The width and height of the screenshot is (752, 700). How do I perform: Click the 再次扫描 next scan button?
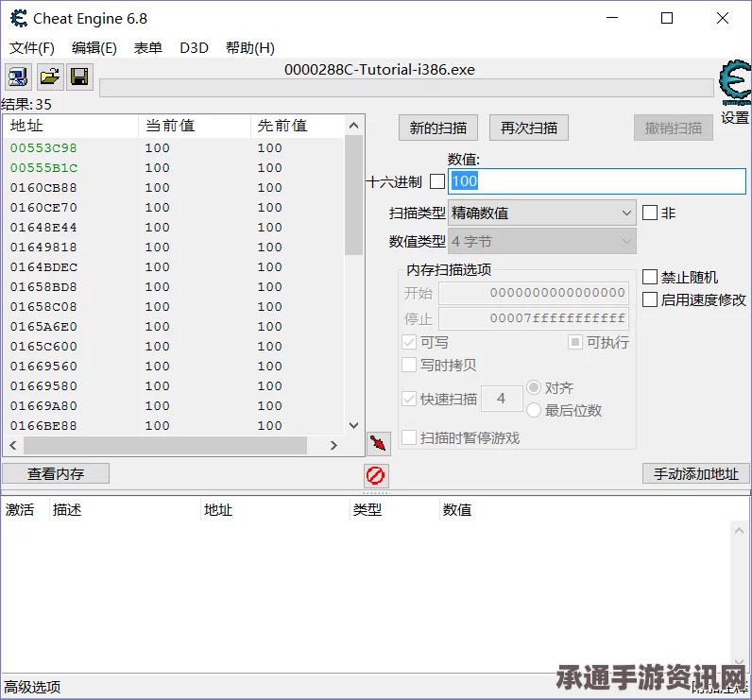pos(529,128)
